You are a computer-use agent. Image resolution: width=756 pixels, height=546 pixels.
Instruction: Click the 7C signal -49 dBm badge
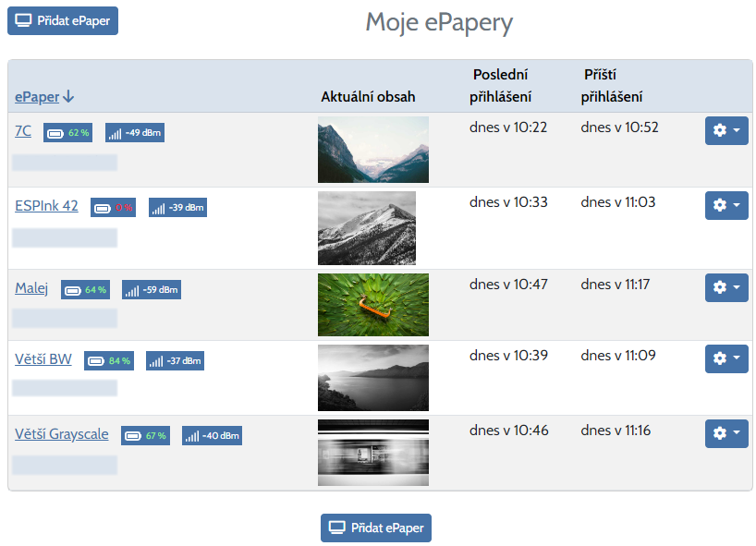coord(135,132)
